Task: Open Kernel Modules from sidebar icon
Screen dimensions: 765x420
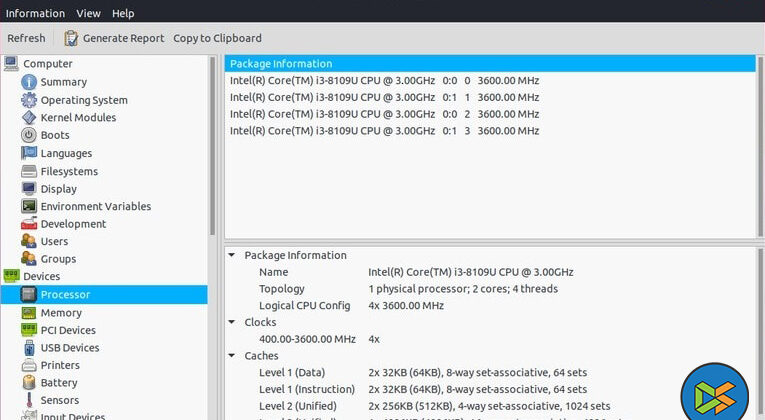Action: 29,118
